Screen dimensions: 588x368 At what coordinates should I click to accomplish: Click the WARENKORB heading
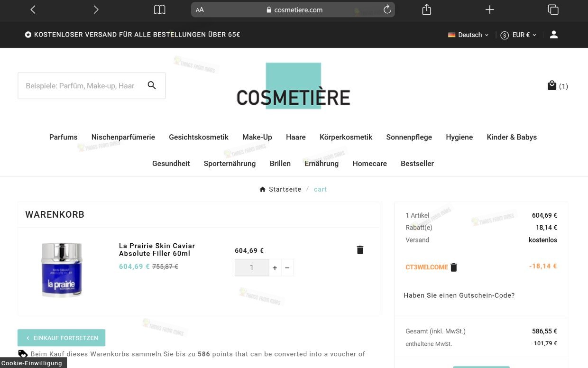55,214
